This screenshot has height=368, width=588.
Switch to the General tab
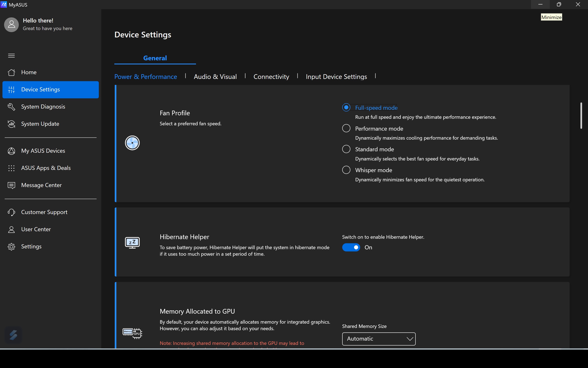click(x=155, y=58)
